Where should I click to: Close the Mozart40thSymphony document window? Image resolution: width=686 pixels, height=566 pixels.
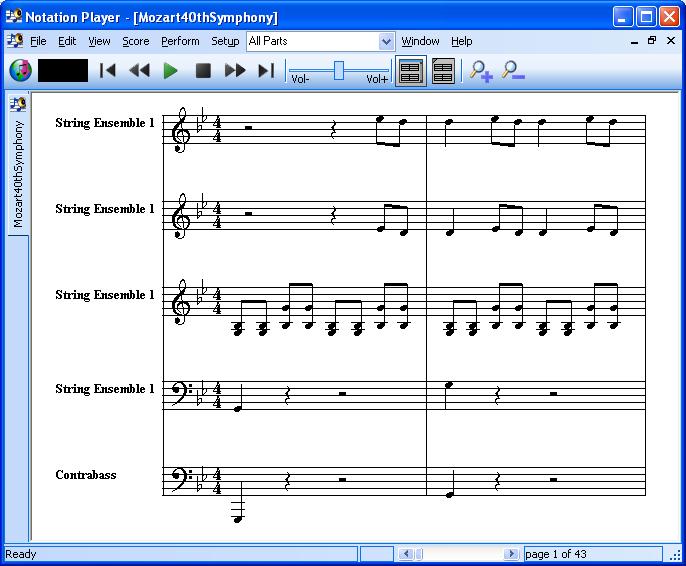coord(671,41)
